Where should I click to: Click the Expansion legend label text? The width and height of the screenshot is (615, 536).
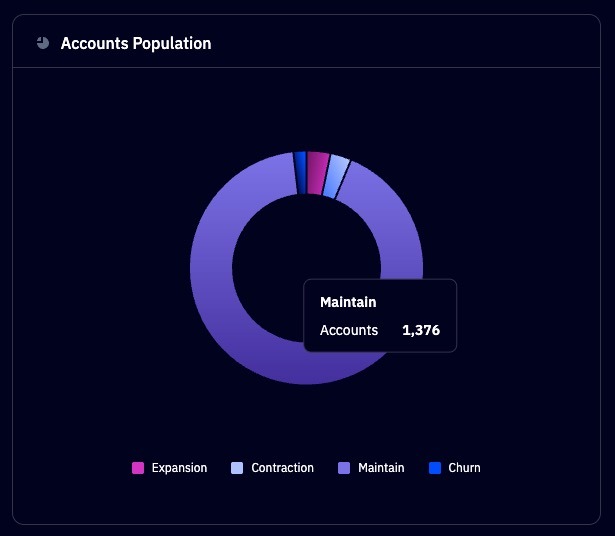pyautogui.click(x=179, y=468)
